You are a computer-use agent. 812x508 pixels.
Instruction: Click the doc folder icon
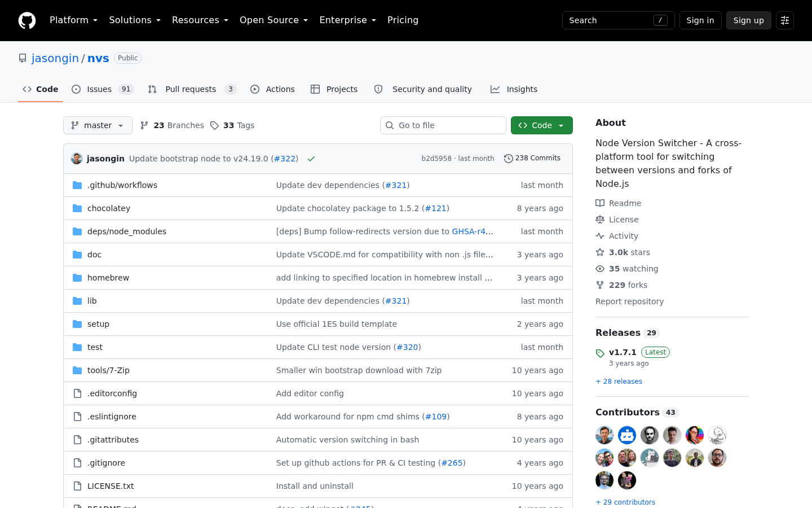(77, 255)
